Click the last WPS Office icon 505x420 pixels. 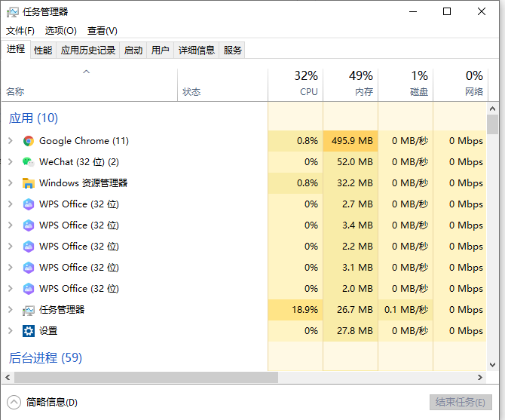point(29,289)
